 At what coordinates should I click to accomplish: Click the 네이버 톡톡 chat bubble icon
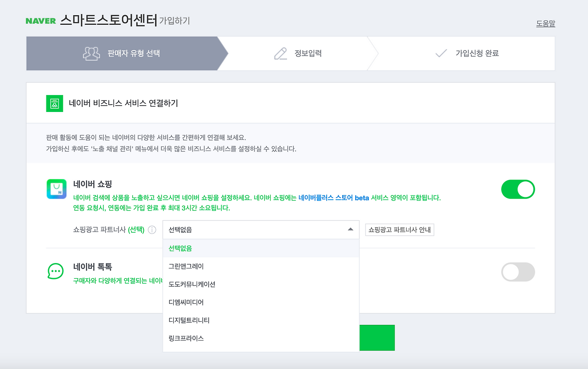tap(56, 271)
